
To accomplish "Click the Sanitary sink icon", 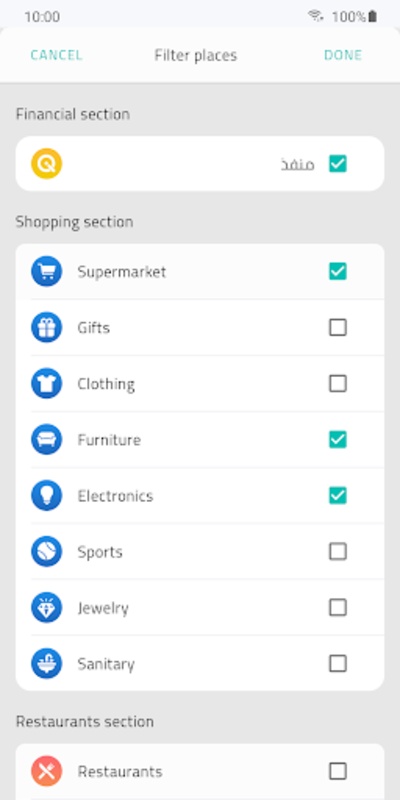I will tap(46, 664).
